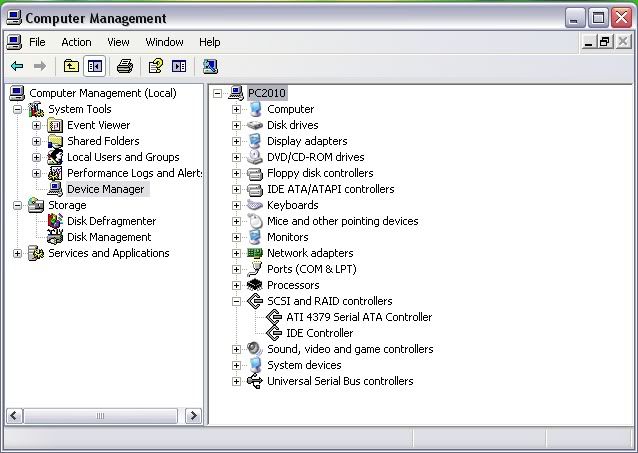Image resolution: width=638 pixels, height=453 pixels.
Task: Expand the Event Viewer node
Action: click(x=36, y=125)
